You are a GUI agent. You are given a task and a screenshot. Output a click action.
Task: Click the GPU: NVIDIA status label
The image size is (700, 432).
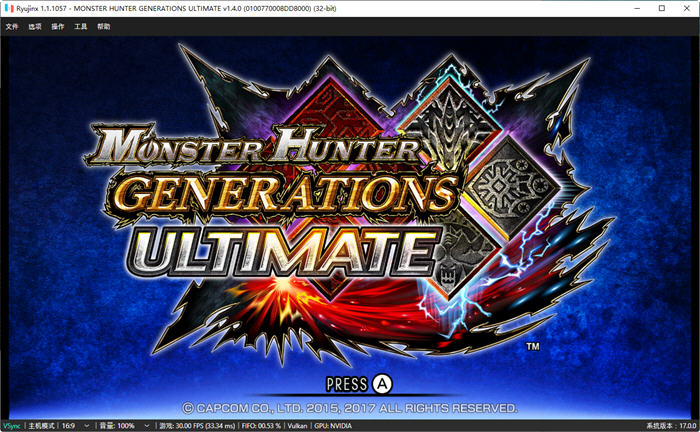click(x=333, y=426)
